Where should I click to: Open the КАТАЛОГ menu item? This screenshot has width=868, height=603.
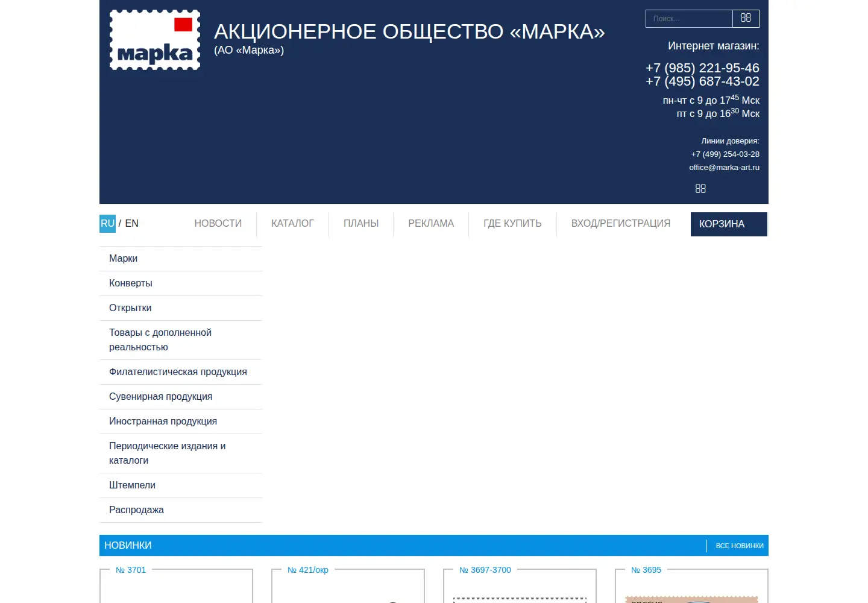tap(292, 223)
